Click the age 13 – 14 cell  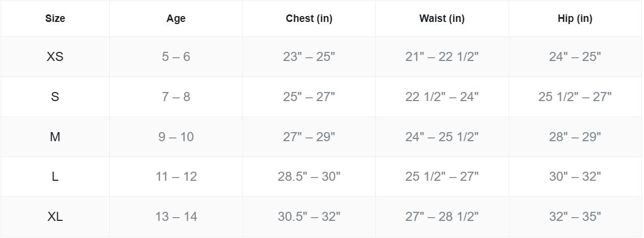pos(176,217)
